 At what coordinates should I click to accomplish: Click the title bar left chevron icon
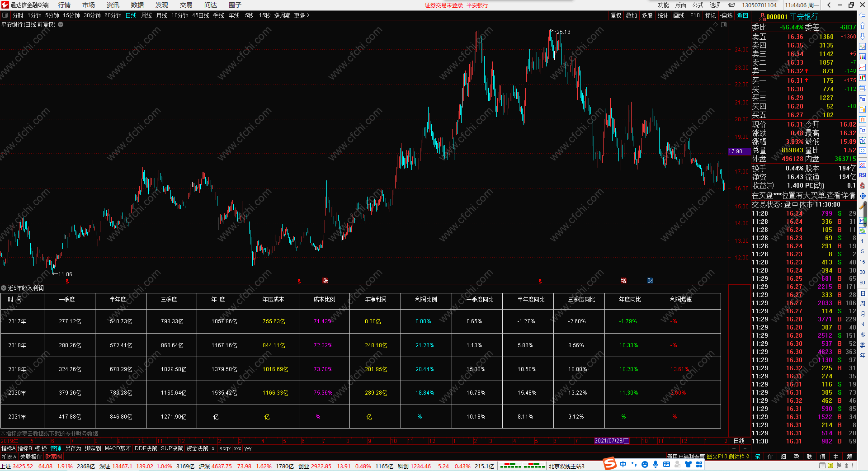click(829, 5)
